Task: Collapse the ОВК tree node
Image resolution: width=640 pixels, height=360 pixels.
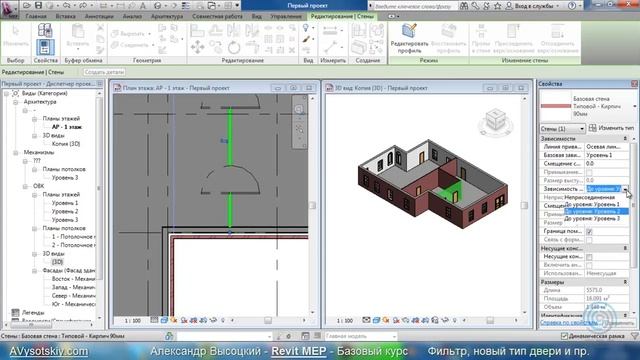Action: (x=25, y=186)
